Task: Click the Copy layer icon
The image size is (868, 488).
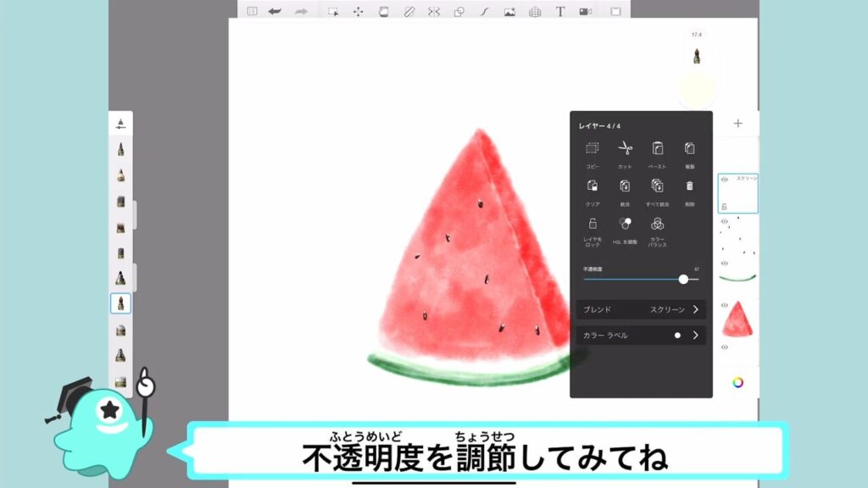Action: pyautogui.click(x=593, y=149)
